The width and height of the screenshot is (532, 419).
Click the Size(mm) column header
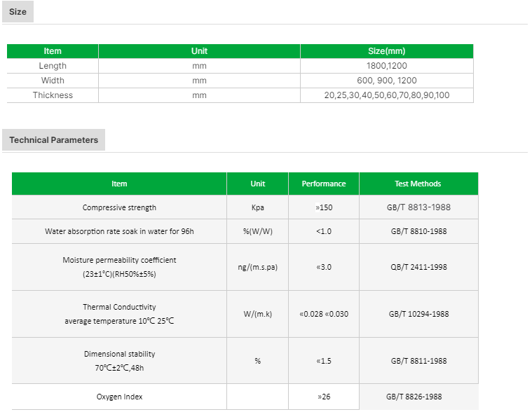(x=386, y=51)
